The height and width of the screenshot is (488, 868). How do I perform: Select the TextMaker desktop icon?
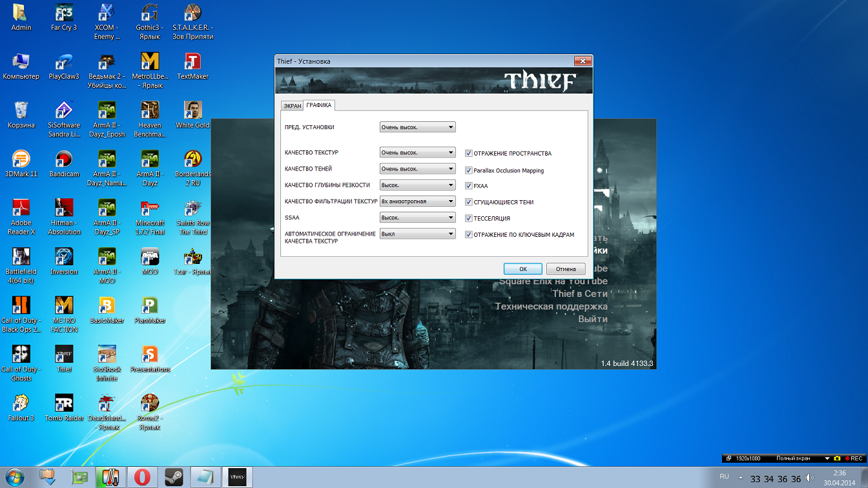click(x=192, y=66)
